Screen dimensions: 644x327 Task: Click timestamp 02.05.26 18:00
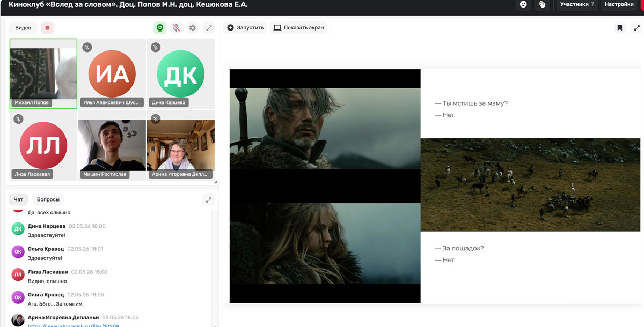coord(87,226)
